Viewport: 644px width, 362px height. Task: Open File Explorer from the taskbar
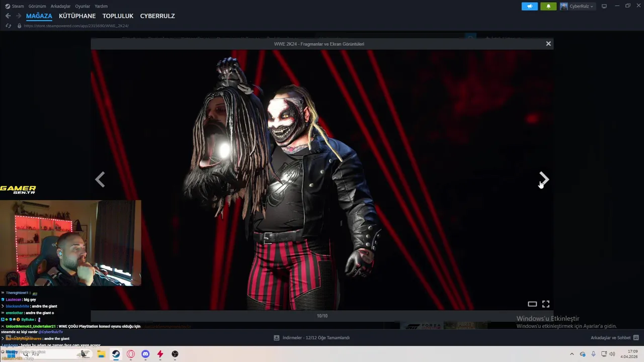tap(101, 354)
